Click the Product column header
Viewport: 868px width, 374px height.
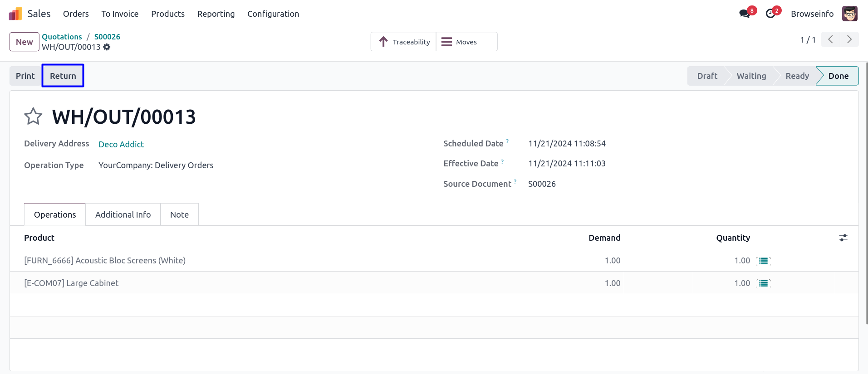[39, 238]
